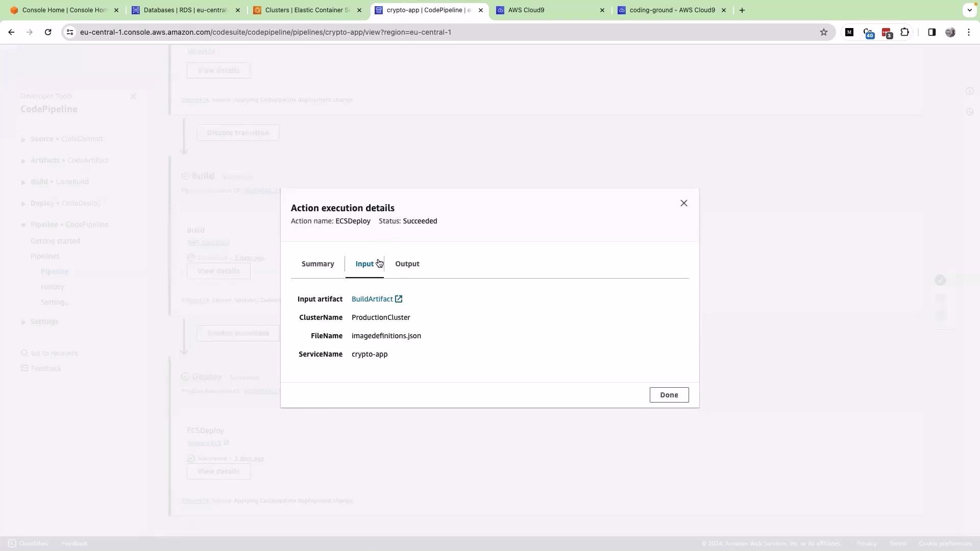Close the Developer Tools navigation panel

tap(133, 96)
